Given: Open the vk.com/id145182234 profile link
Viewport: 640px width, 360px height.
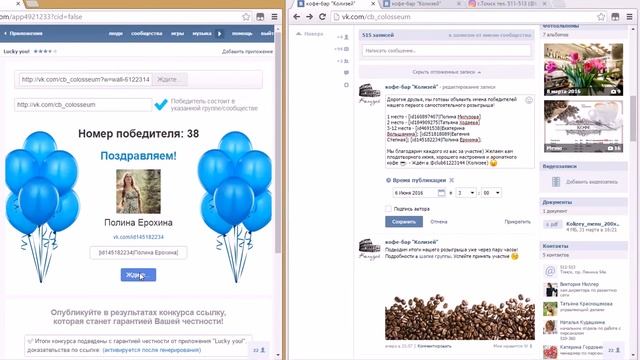Looking at the screenshot, I should coord(138,237).
